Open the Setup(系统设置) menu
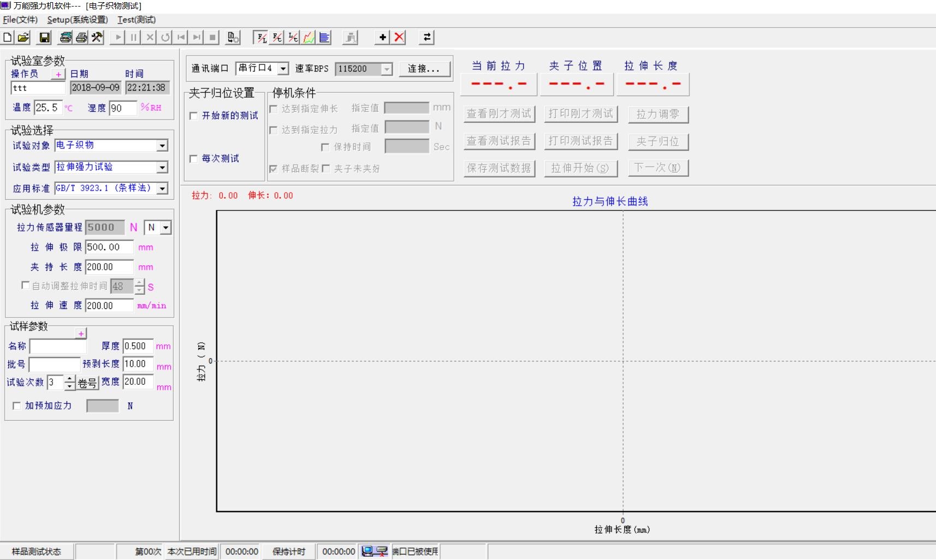The width and height of the screenshot is (936, 560). pos(77,20)
